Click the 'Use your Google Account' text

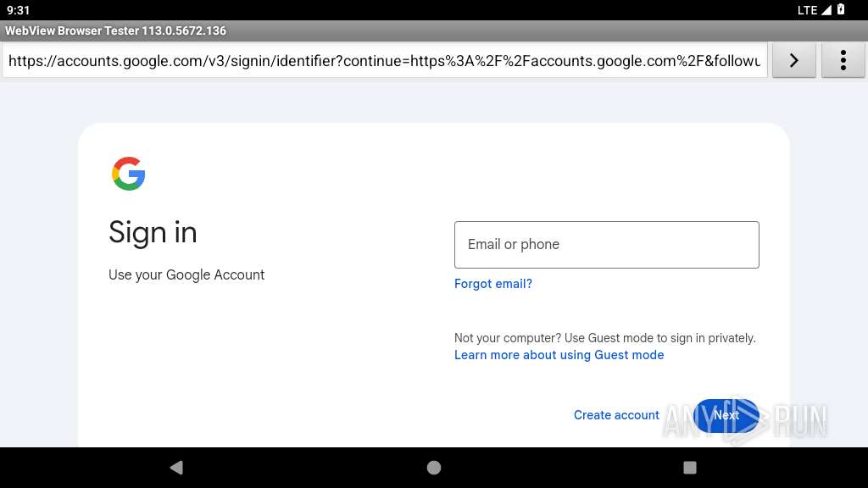point(186,275)
